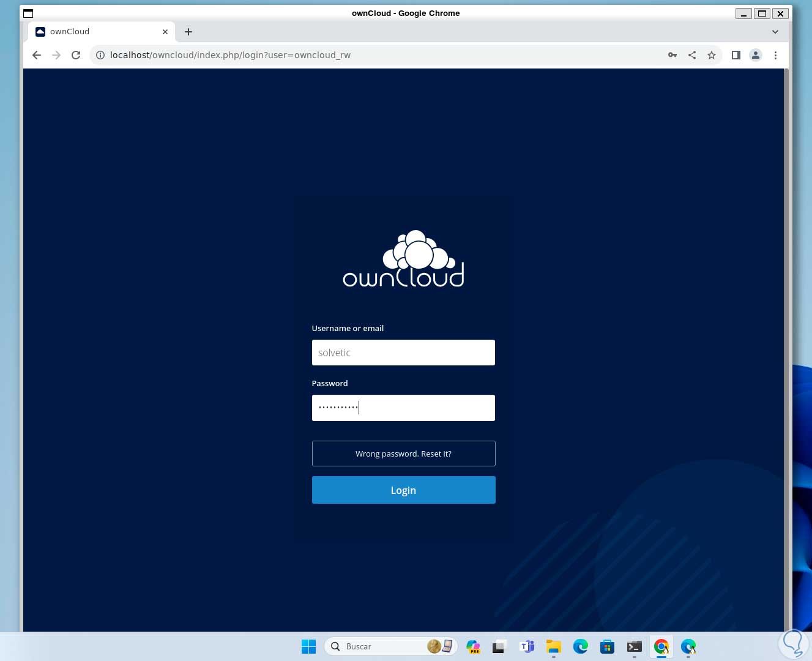Open the window menu icon in title bar
Viewport: 812px width, 661px height.
pos(28,13)
